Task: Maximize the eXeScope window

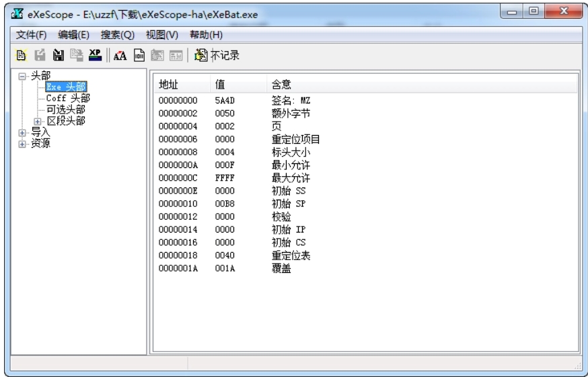Action: (534, 11)
